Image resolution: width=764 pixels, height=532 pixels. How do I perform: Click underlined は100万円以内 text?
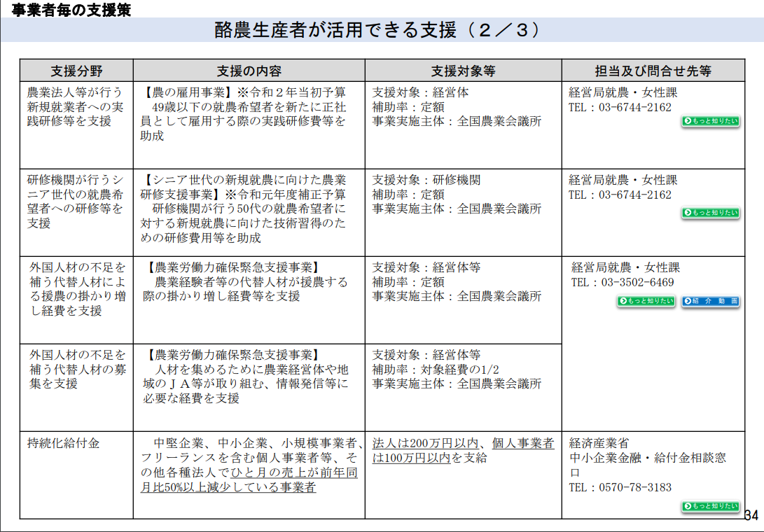[x=412, y=458]
